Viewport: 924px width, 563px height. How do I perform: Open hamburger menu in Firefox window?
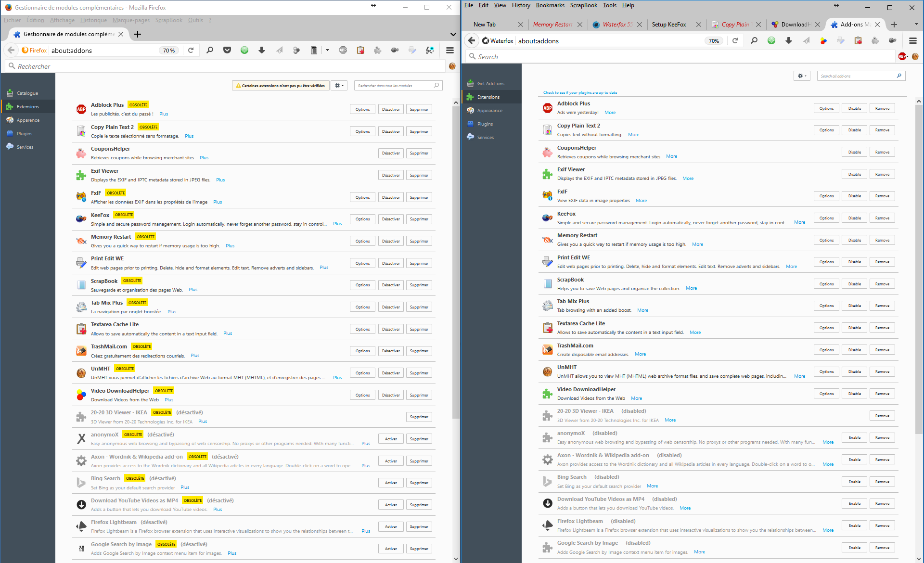[x=450, y=50]
